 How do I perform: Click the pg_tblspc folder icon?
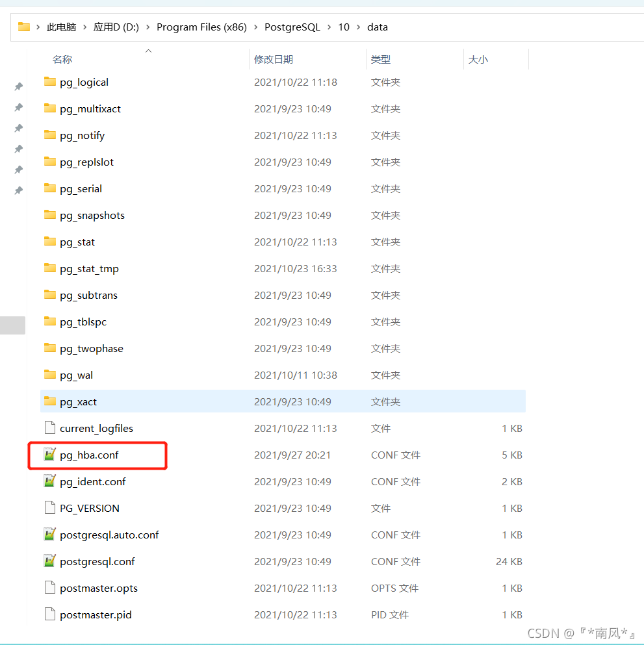pos(50,322)
